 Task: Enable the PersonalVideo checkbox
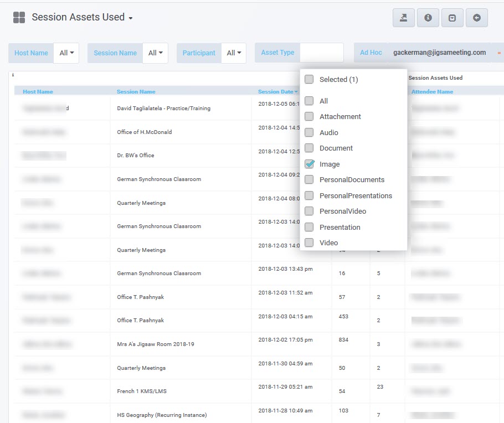tap(309, 211)
